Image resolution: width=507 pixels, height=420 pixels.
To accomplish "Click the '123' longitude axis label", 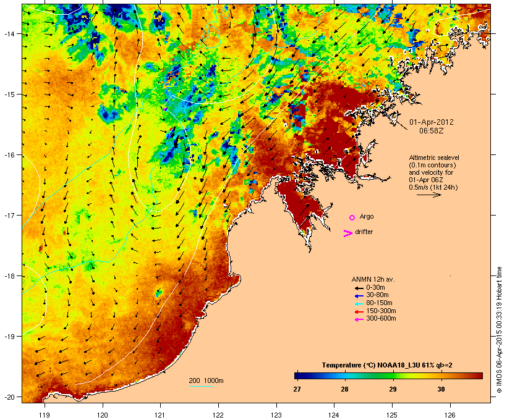I will 276,415.
